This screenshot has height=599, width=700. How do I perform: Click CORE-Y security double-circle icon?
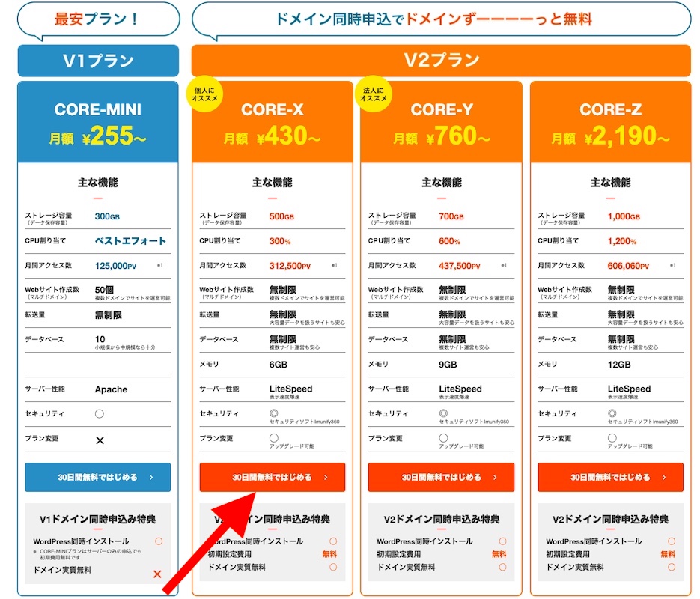pos(443,413)
